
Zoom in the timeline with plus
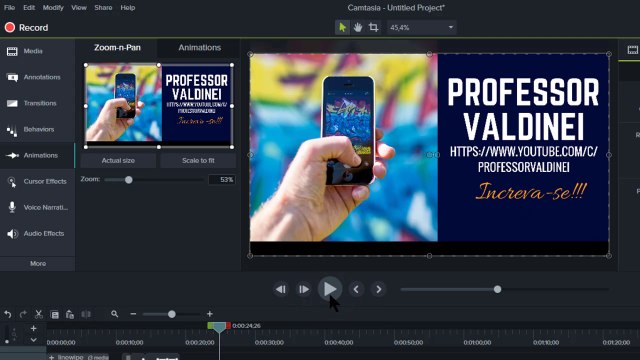209,314
